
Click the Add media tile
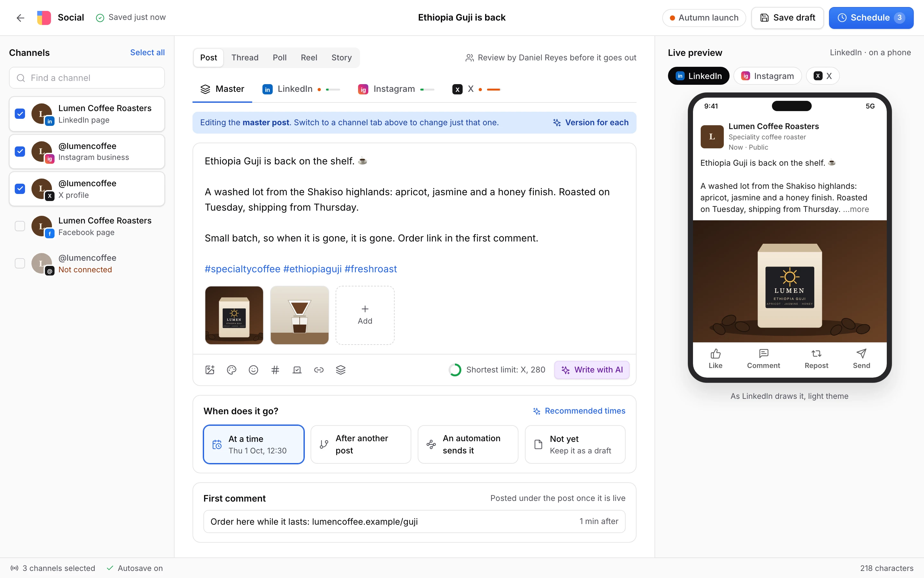tap(365, 315)
